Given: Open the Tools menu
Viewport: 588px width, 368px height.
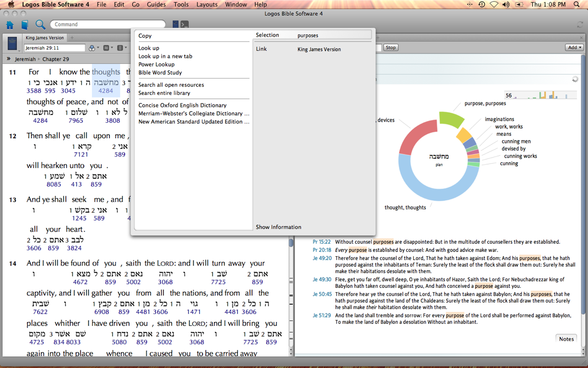Looking at the screenshot, I should (x=181, y=4).
